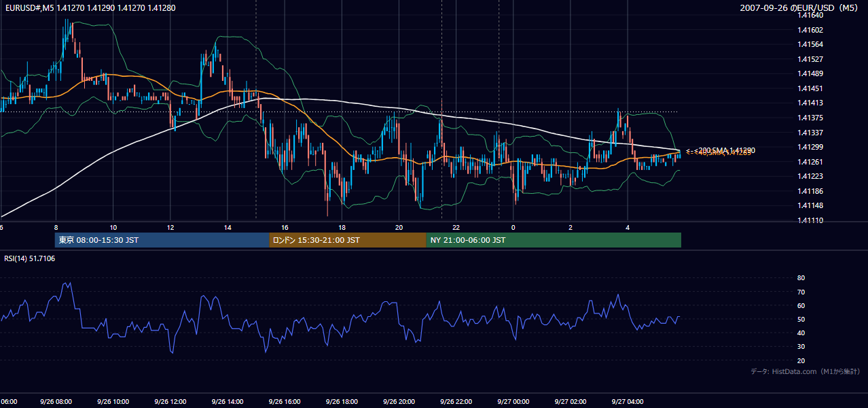
Task: Select the NY 21:00-06:00 JST session bar
Action: click(554, 240)
